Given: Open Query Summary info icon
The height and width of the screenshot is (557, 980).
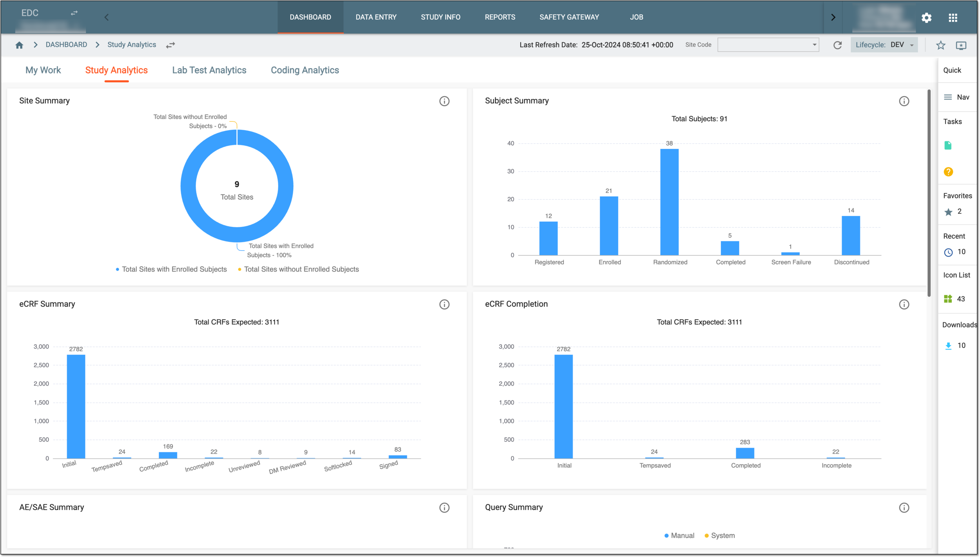Looking at the screenshot, I should 904,508.
